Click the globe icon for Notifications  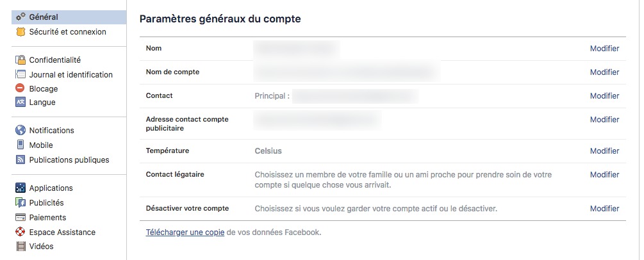pyautogui.click(x=21, y=130)
